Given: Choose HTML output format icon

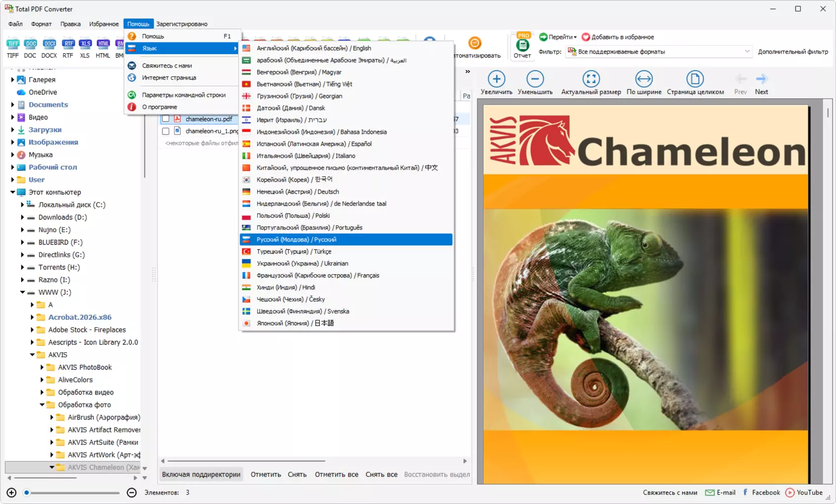Looking at the screenshot, I should (103, 48).
